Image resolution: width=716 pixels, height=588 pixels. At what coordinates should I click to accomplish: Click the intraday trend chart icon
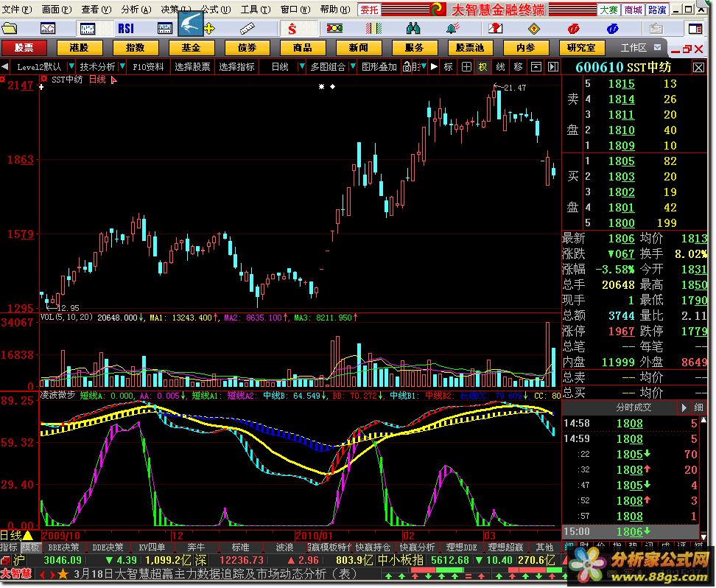(x=47, y=28)
